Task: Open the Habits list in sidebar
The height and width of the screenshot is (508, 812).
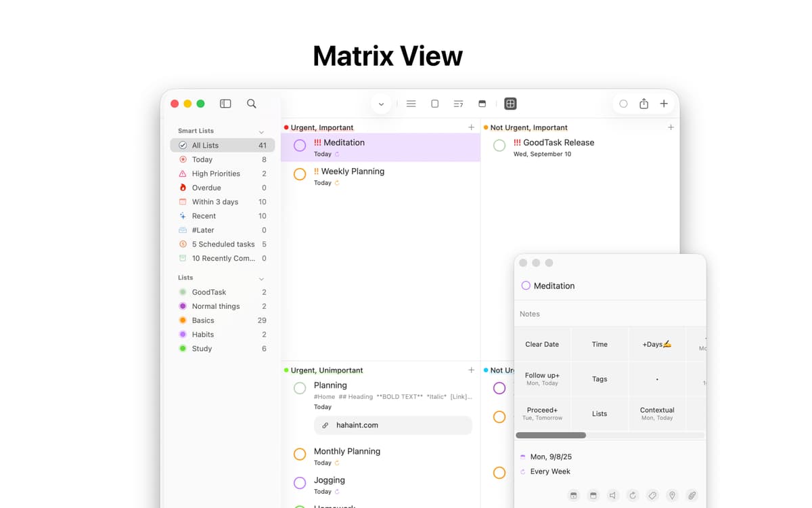Action: click(x=203, y=335)
